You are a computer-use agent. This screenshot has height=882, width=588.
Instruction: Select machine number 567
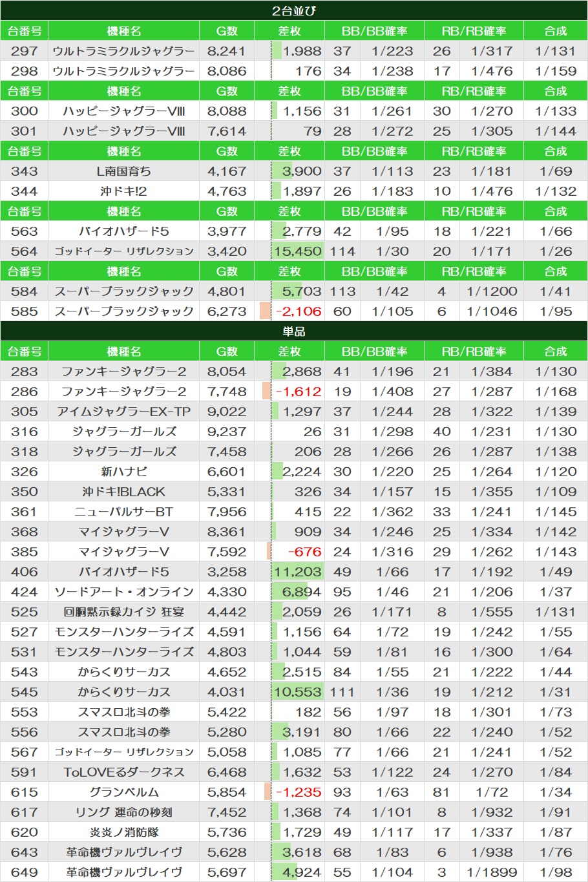point(25,752)
